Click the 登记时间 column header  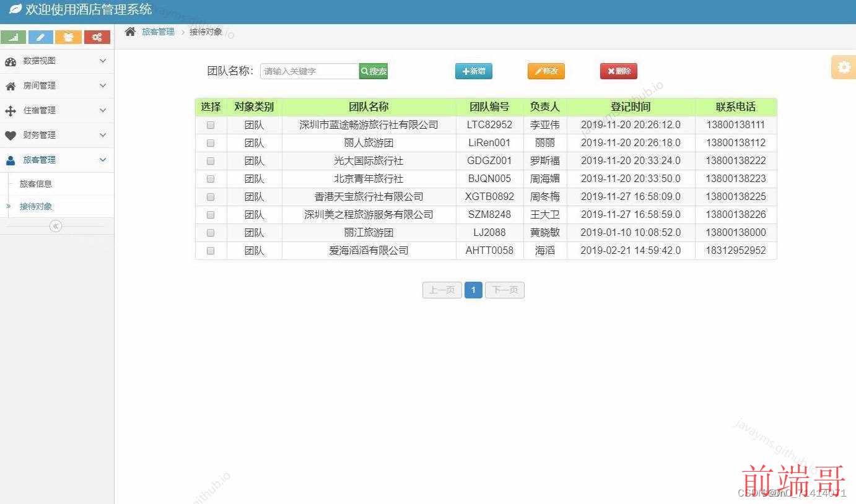[x=631, y=106]
